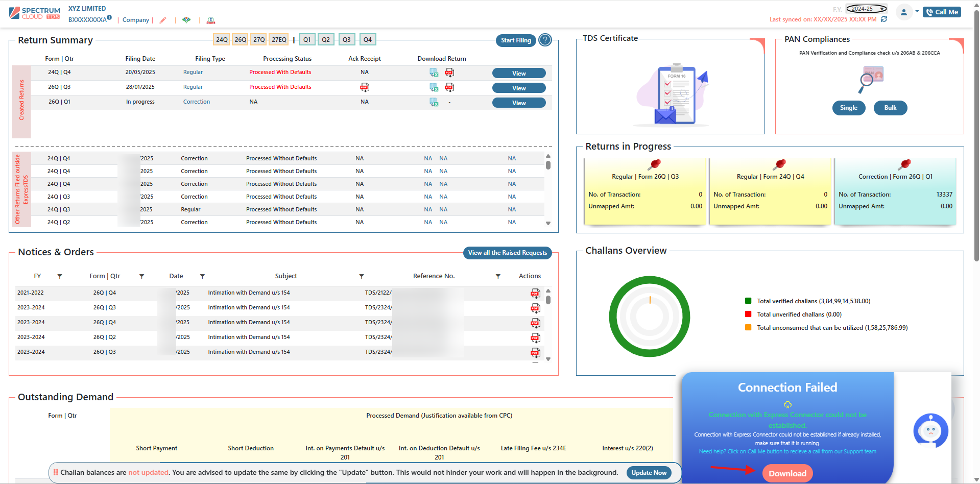Screen dimensions: 980x484
Task: Open the chatbot assistant icon
Action: [930, 431]
